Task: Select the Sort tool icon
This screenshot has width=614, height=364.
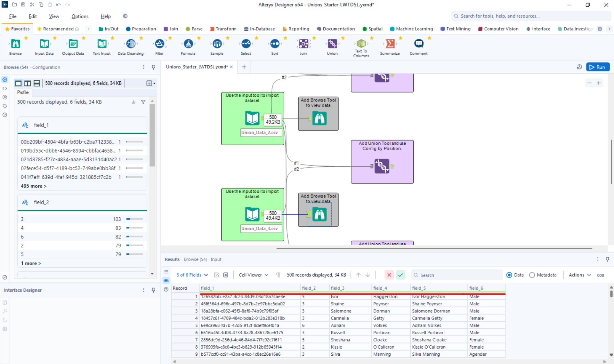Action: [x=274, y=44]
